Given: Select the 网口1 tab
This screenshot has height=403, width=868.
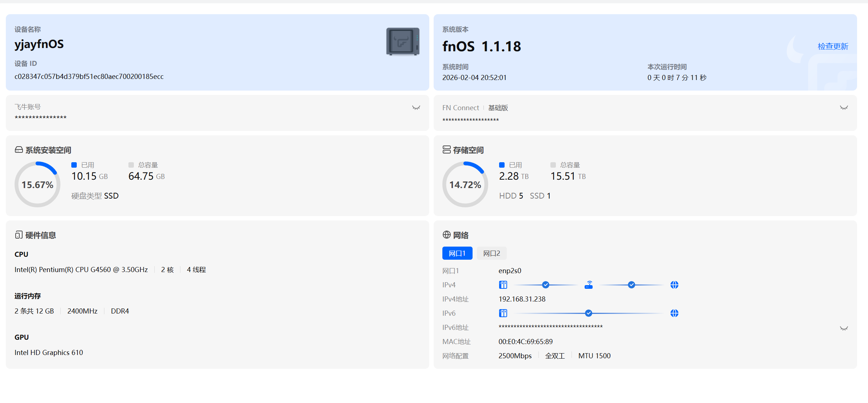Looking at the screenshot, I should pos(457,253).
